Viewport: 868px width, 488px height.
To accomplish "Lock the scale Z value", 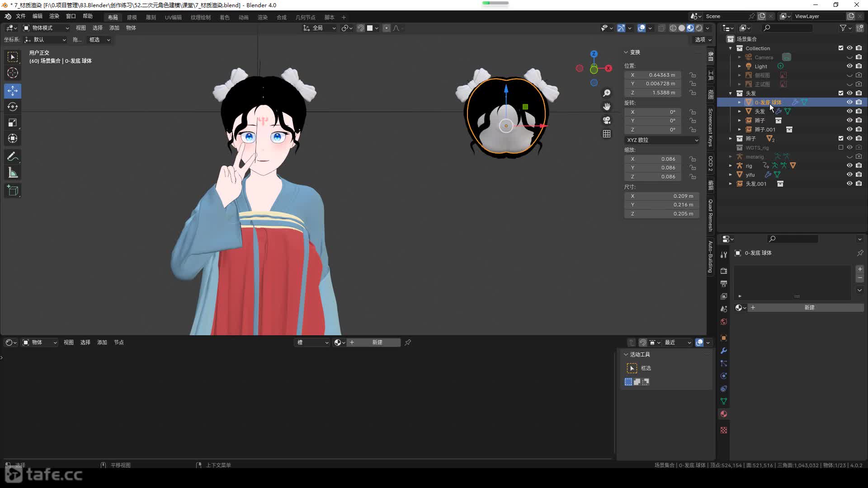I will tap(693, 177).
